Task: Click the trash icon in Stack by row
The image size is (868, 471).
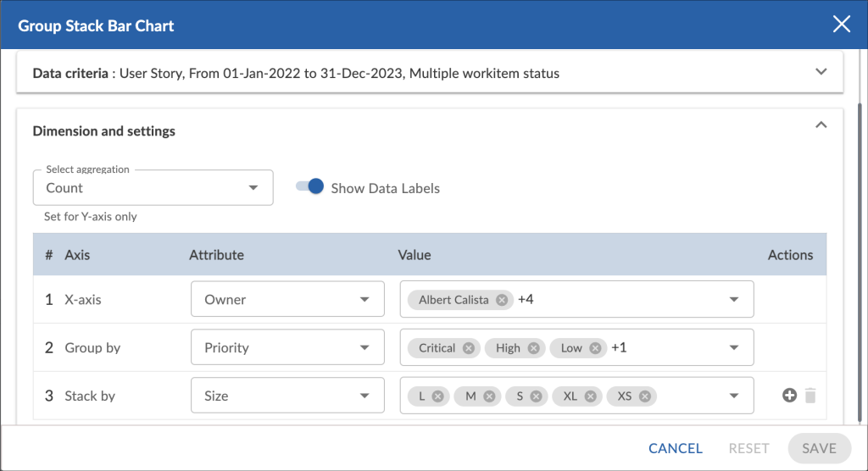Action: [810, 396]
